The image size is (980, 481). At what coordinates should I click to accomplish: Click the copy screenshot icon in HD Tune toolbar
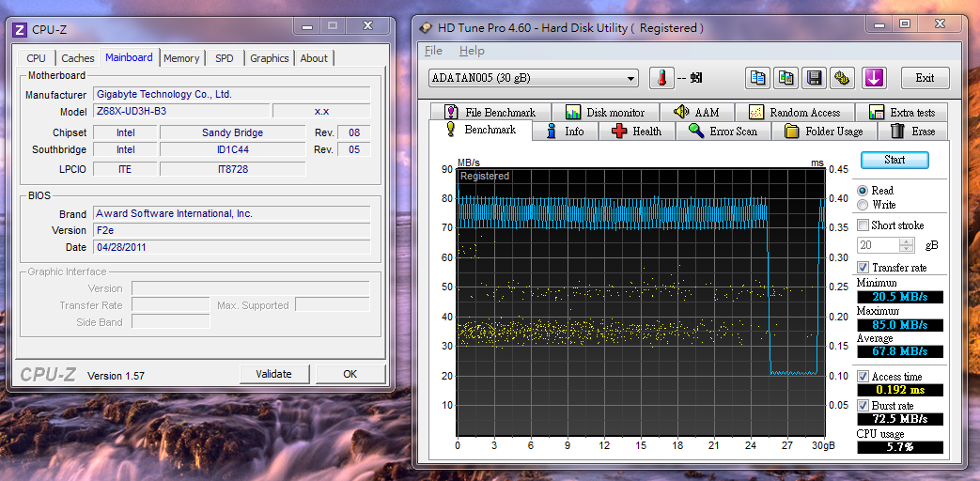pos(786,78)
